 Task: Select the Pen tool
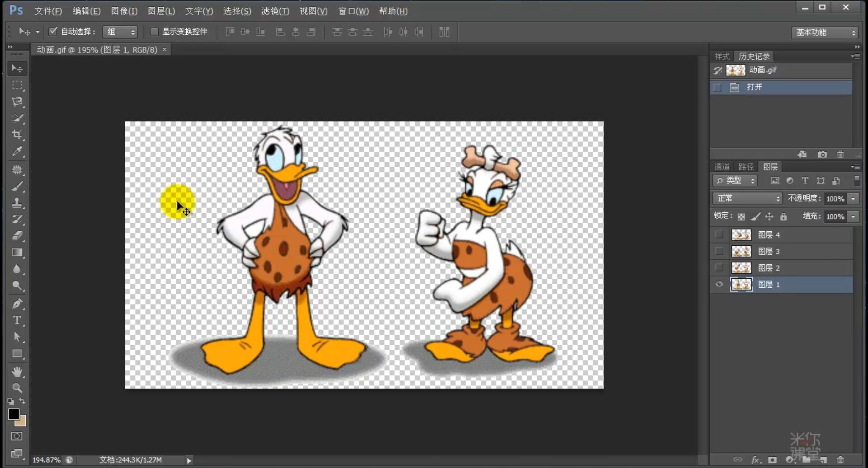pos(17,304)
